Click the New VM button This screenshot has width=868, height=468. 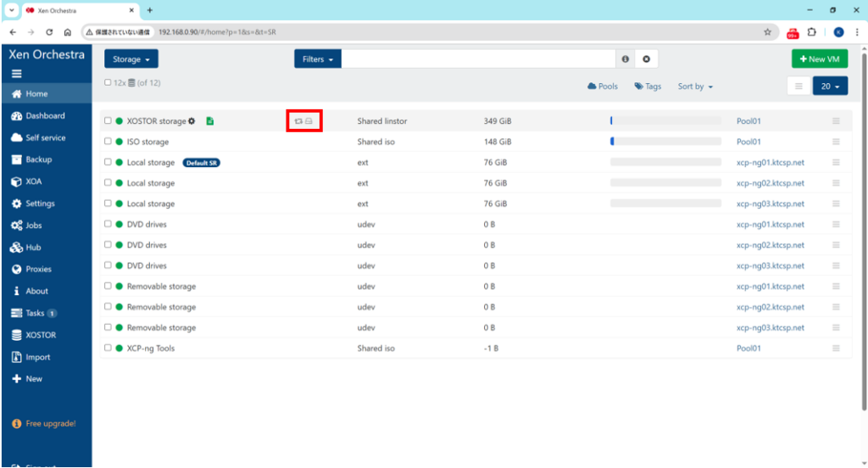tap(819, 59)
